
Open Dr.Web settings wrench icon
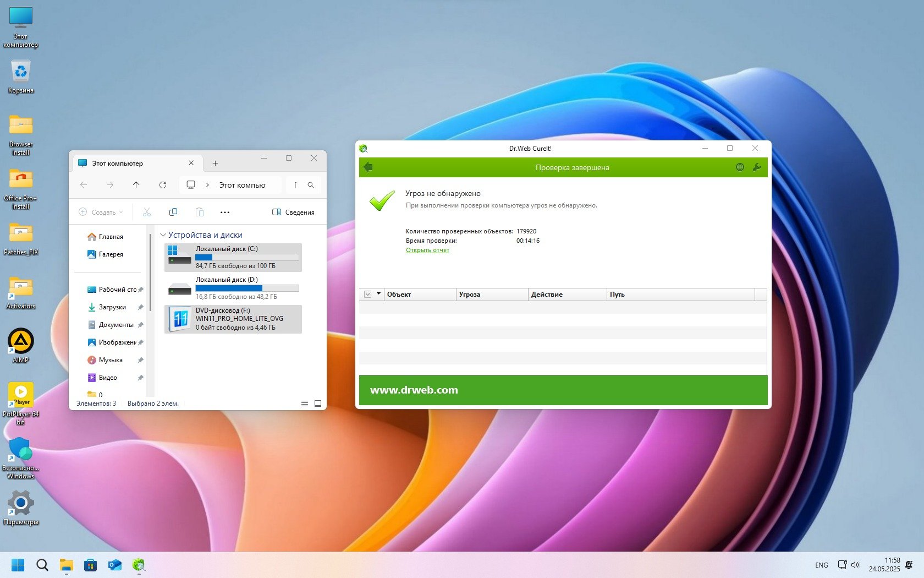(x=757, y=167)
